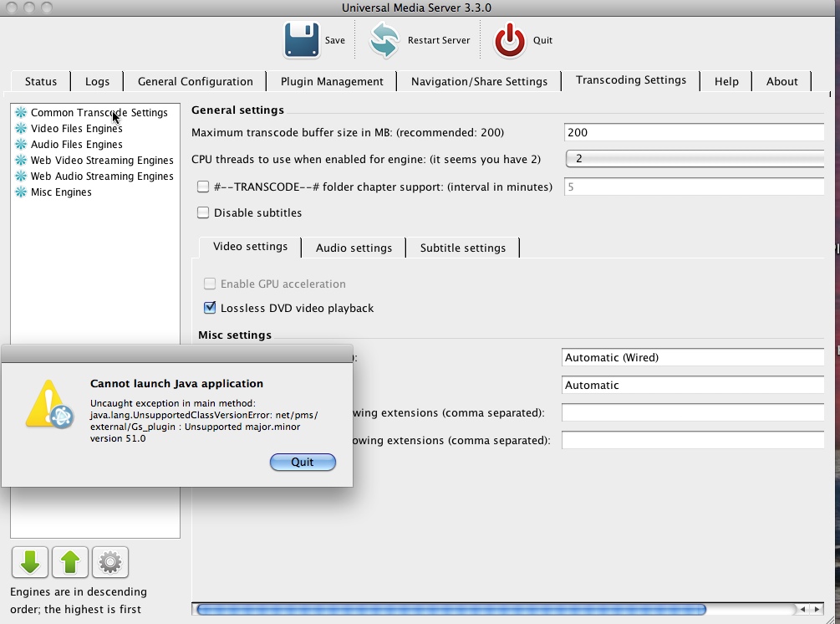Toggle Enable GPU acceleration checkbox

(210, 284)
